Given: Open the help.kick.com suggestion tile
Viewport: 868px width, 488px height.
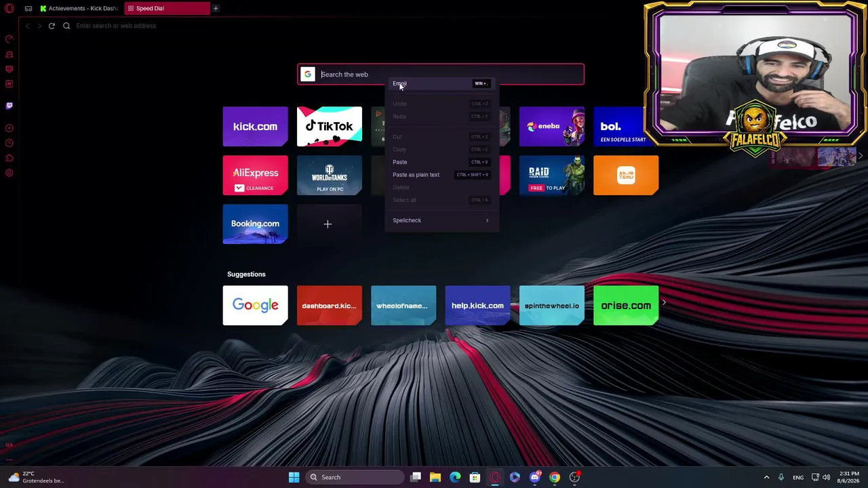Looking at the screenshot, I should [x=477, y=305].
